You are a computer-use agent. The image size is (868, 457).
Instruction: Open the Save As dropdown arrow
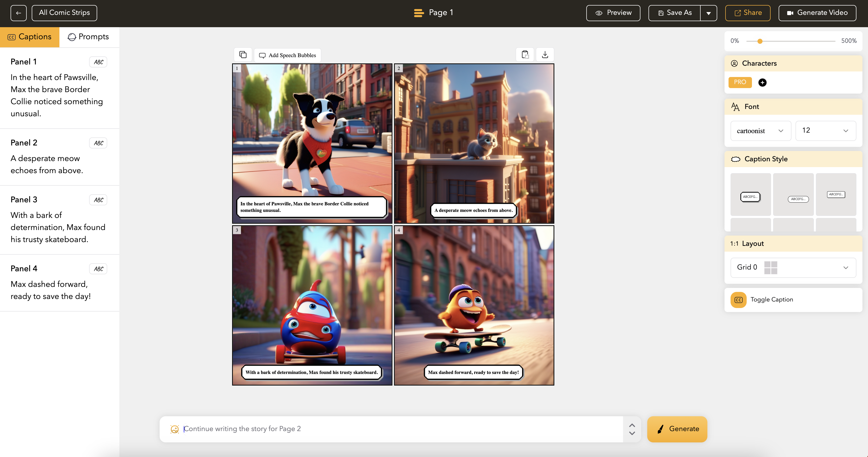[708, 13]
